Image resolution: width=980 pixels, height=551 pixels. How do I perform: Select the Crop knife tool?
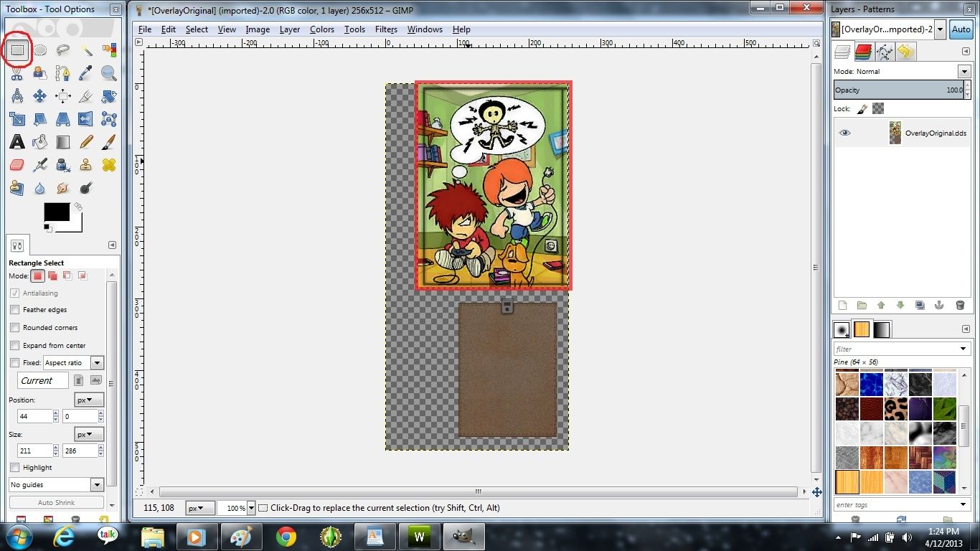pos(86,96)
